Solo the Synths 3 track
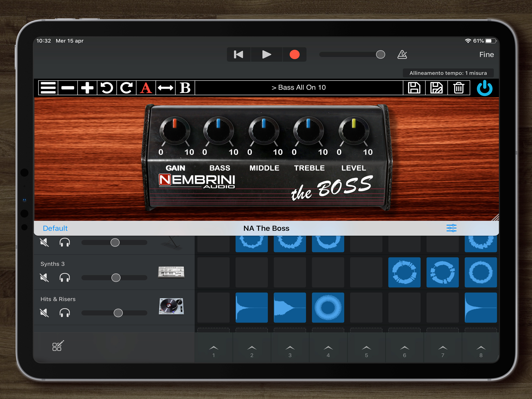The height and width of the screenshot is (399, 532). [65, 278]
